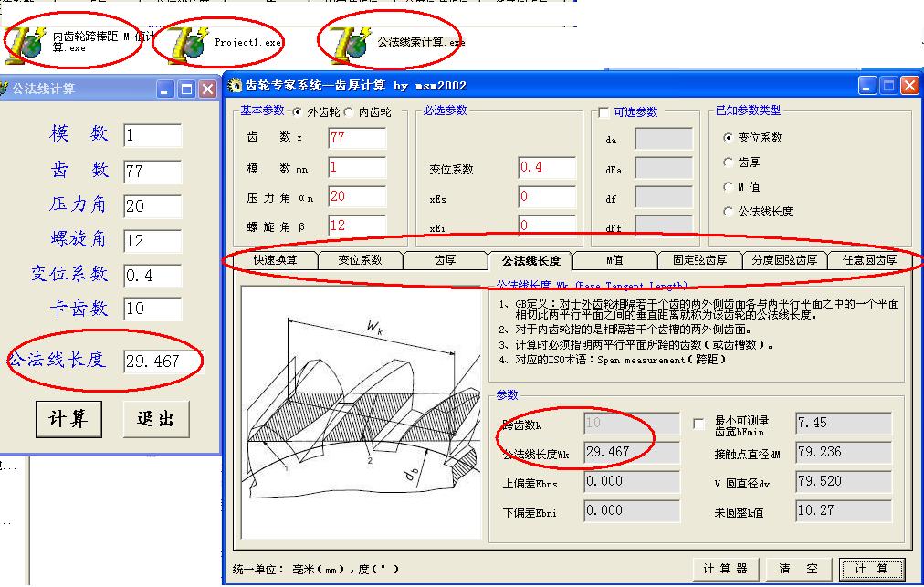Click the 公法线计算 window title icon
Viewport: 924px width, 587px height.
[5, 89]
